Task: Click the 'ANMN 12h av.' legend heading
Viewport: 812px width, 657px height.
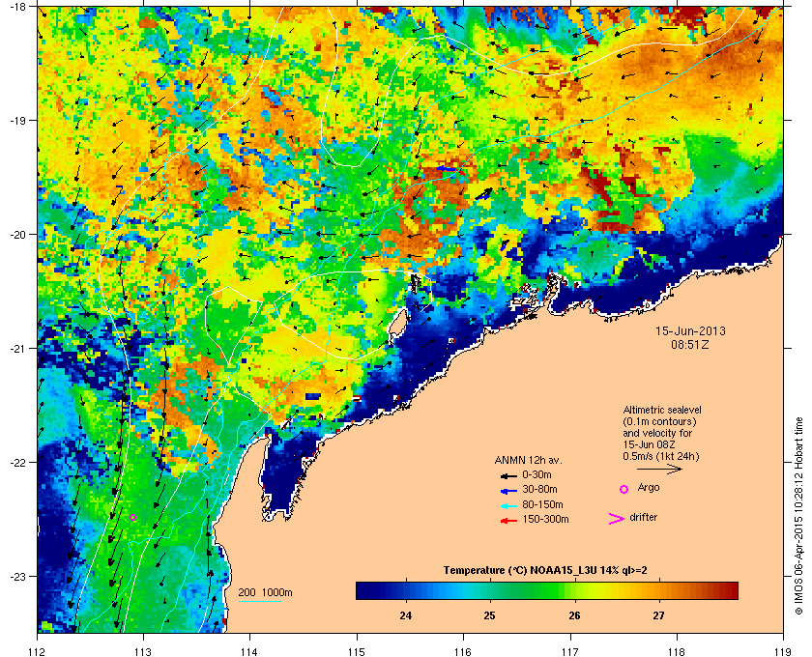Action: click(528, 460)
